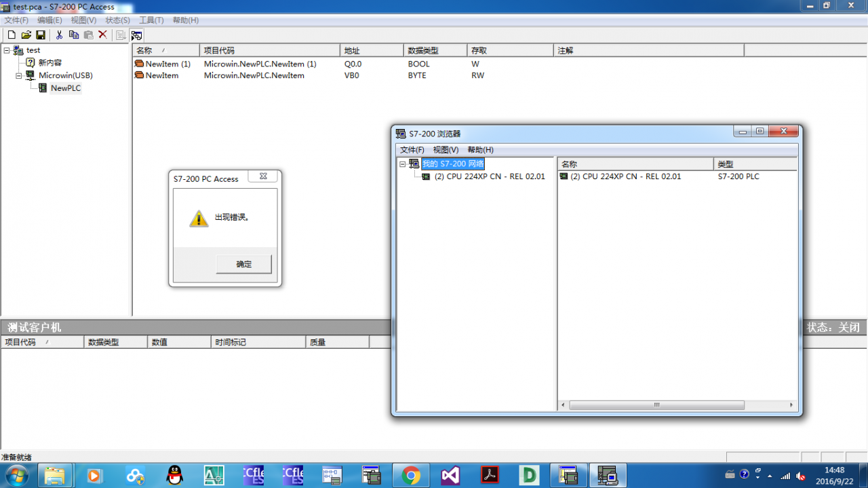Sort by 地址 column header

tap(372, 50)
